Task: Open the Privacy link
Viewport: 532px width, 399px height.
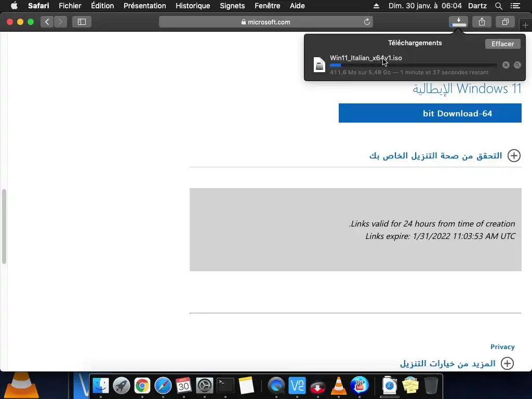Action: coord(502,347)
